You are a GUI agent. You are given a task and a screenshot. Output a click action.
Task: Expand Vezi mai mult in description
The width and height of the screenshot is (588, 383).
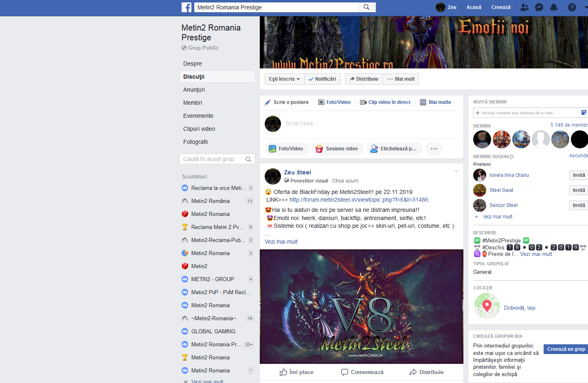pos(536,254)
